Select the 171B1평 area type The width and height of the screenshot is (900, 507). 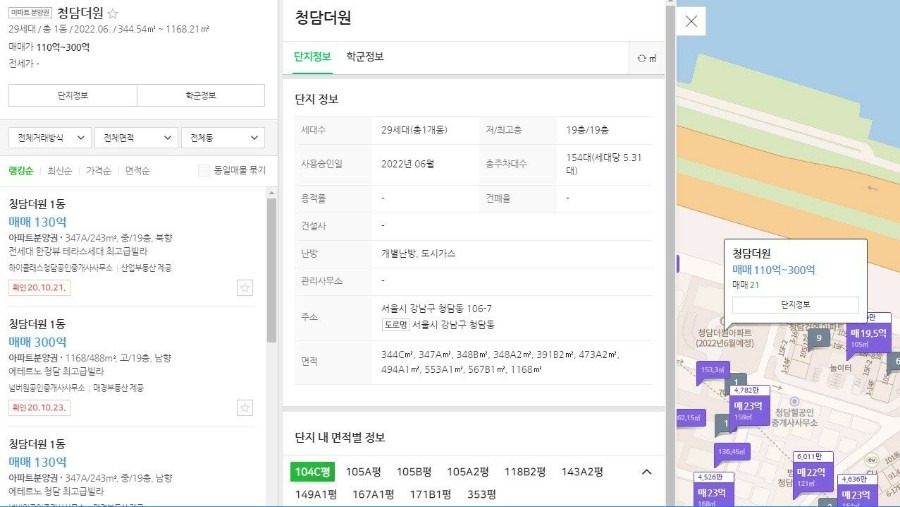pos(430,494)
